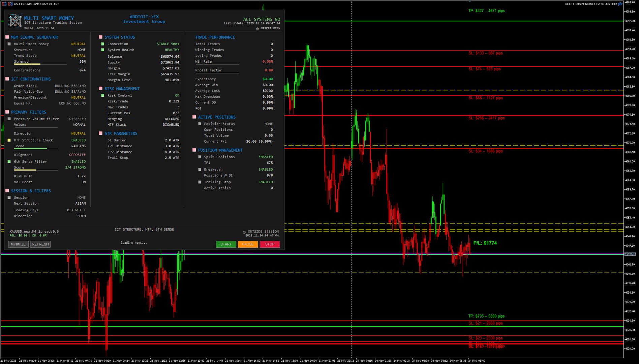Click the Connection status box
The height and width of the screenshot is (364, 639).
(103, 44)
